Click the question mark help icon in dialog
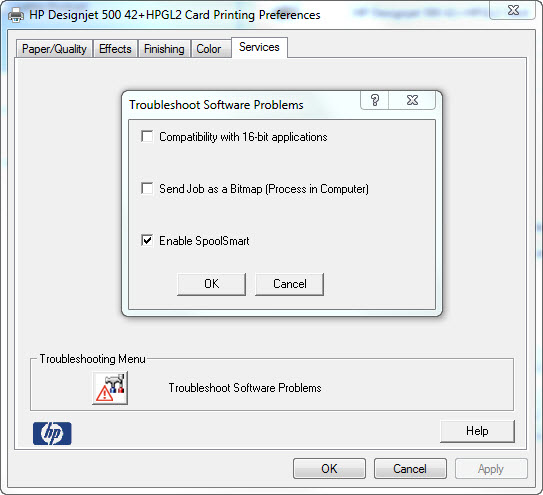Image resolution: width=543 pixels, height=495 pixels. (374, 100)
